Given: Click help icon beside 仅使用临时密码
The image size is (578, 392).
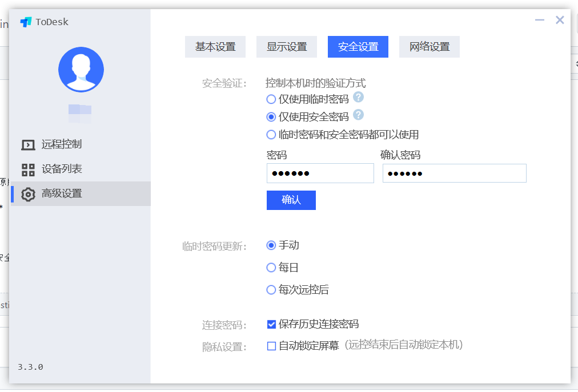Looking at the screenshot, I should (x=358, y=97).
